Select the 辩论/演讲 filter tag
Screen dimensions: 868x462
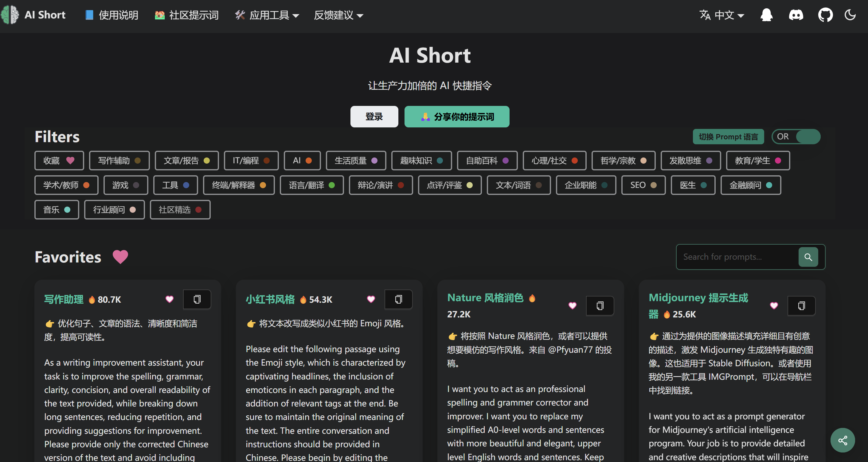click(x=381, y=185)
